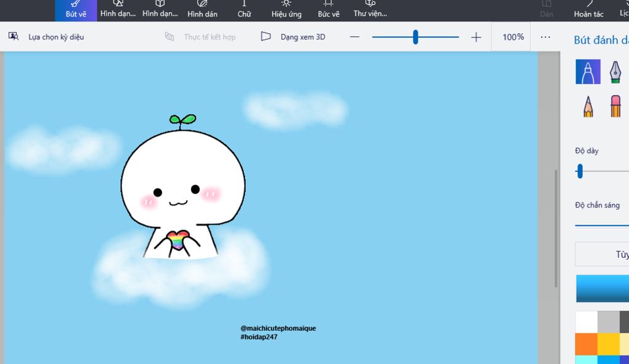This screenshot has width=629, height=364.
Task: Click Thực tế kết hợp button
Action: pyautogui.click(x=200, y=37)
